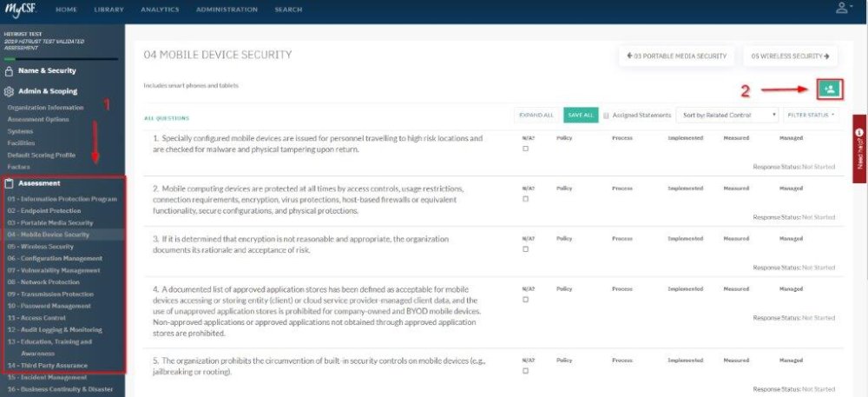The height and width of the screenshot is (397, 868).
Task: Check N/A for question 4
Action: pyautogui.click(x=525, y=300)
